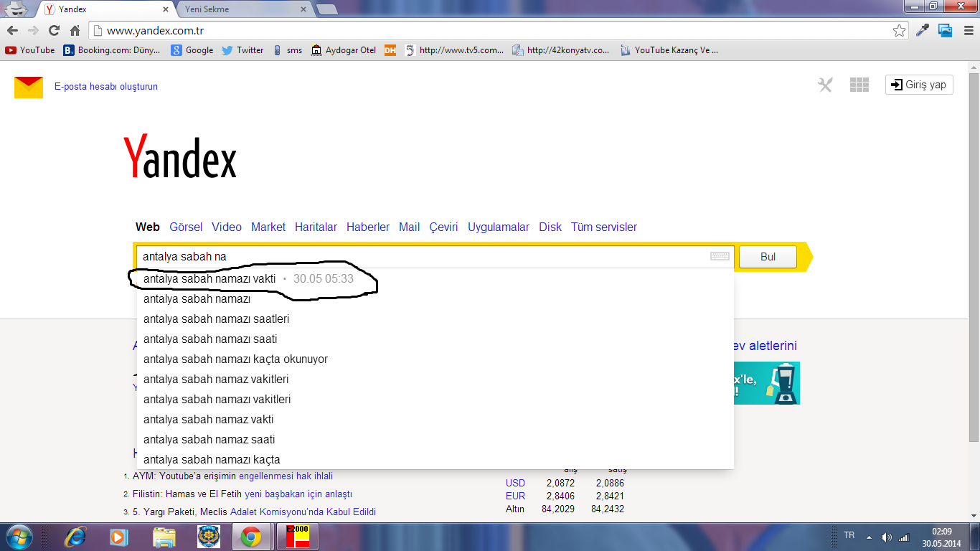The image size is (980, 551).
Task: Select suggestion 'antalya sabah namaz vakti'
Action: (x=435, y=420)
